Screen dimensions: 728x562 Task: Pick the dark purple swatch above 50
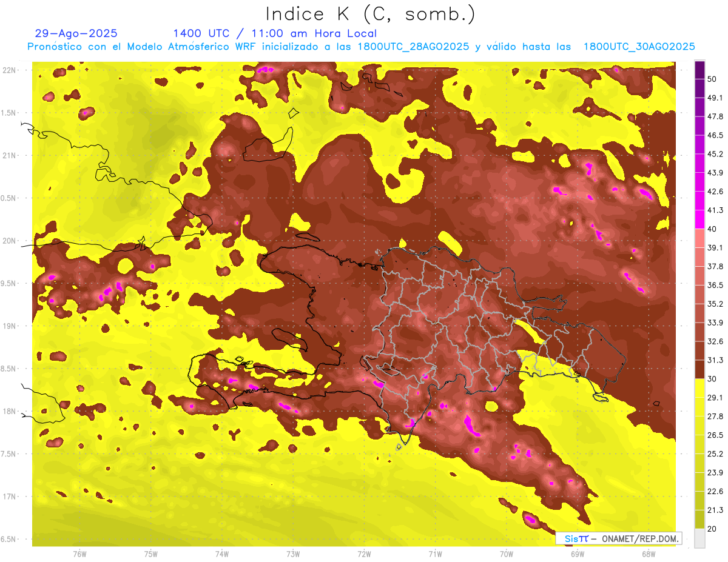coord(699,70)
